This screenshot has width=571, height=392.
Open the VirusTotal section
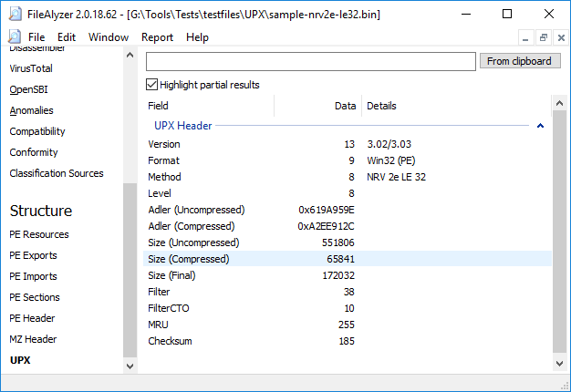click(x=32, y=68)
